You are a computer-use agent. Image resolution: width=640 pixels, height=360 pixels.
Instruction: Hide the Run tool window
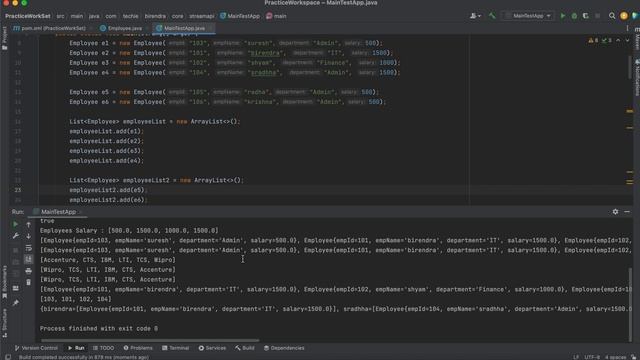tap(627, 212)
